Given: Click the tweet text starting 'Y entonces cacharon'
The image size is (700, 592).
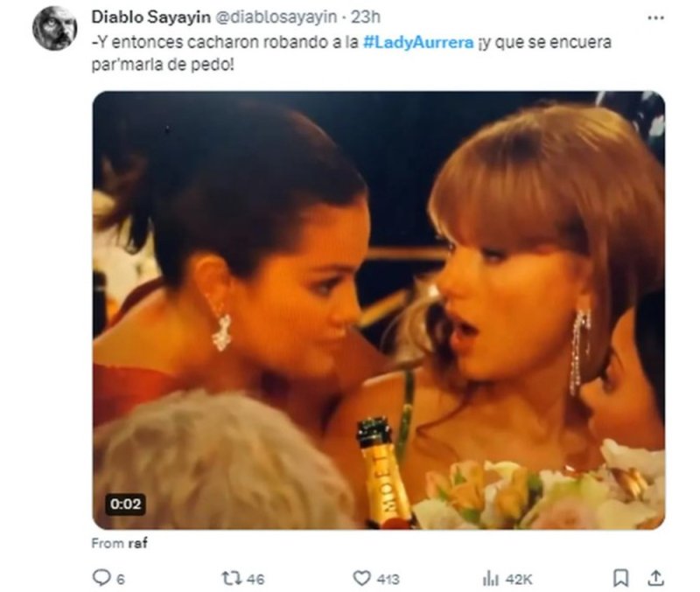Looking at the screenshot, I should tap(219, 44).
